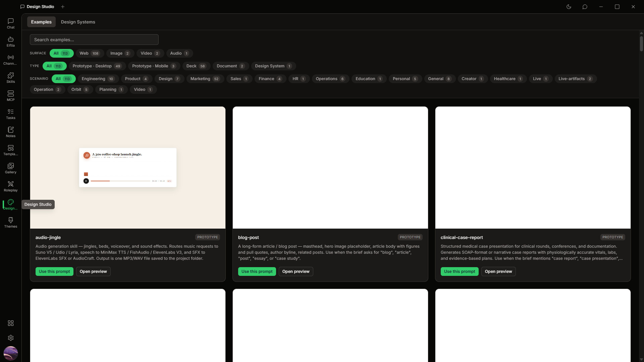Switch to the Design Systems tab
Screen dimensions: 644x362
pyautogui.click(x=78, y=22)
